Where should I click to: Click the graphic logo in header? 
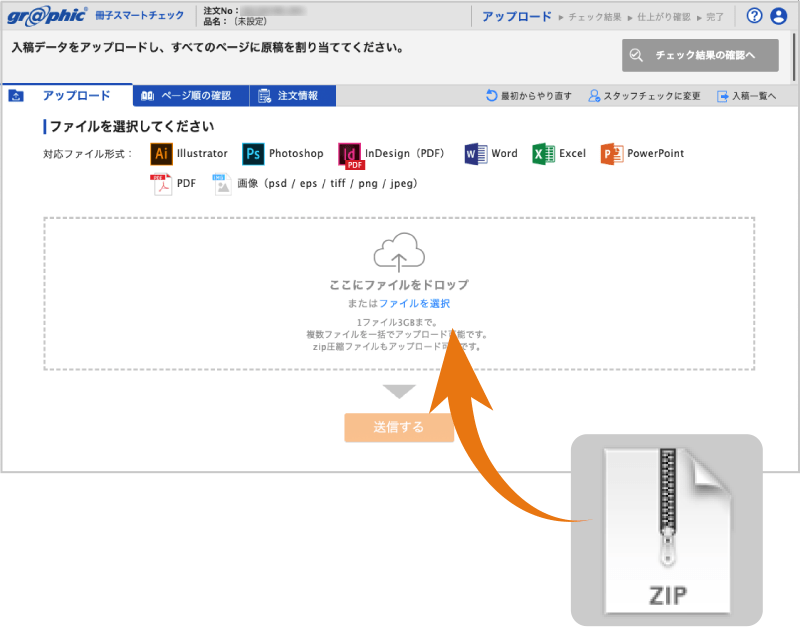pos(47,16)
